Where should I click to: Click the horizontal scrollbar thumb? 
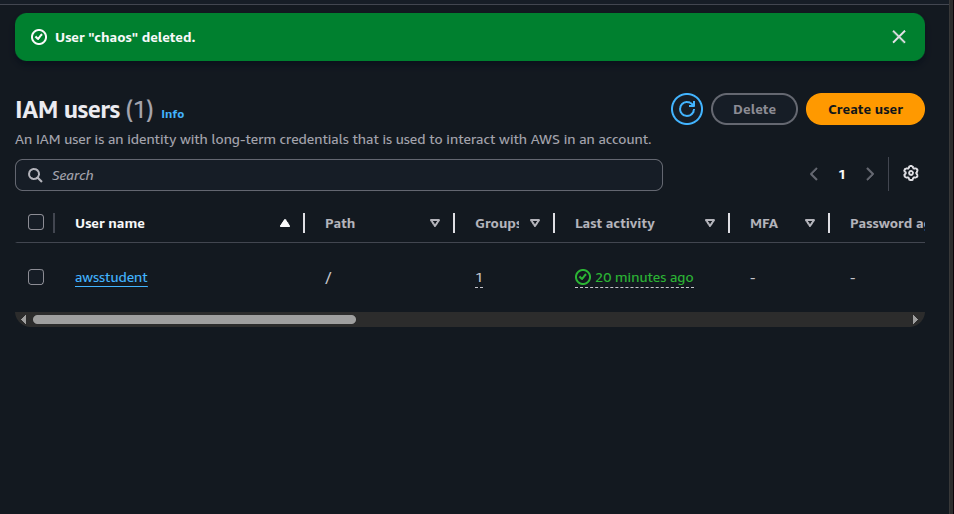(194, 319)
